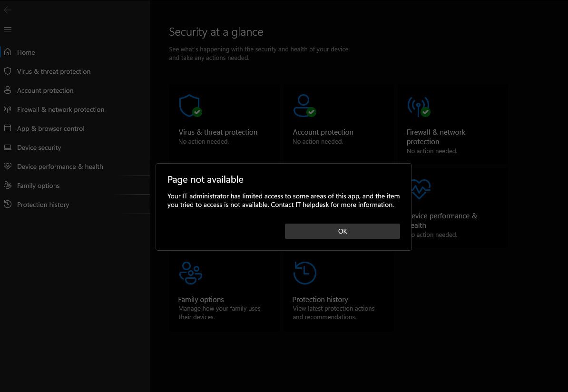Click the Family options people sidebar icon

8,185
